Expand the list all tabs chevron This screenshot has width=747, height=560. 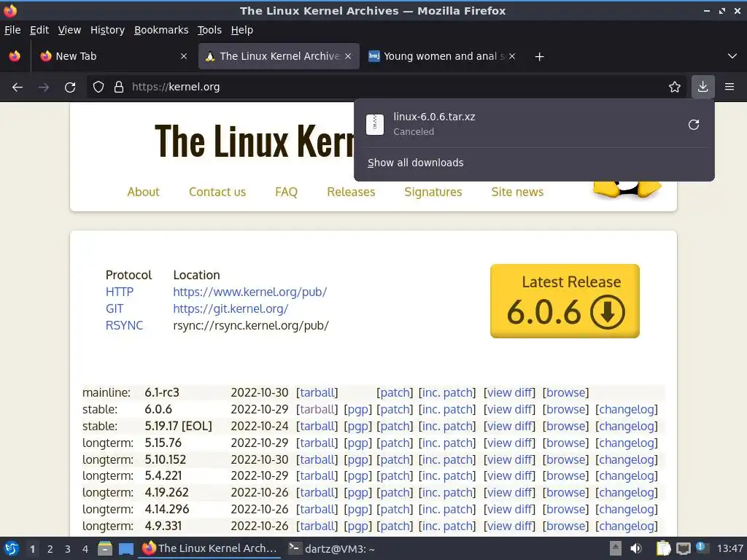click(732, 56)
